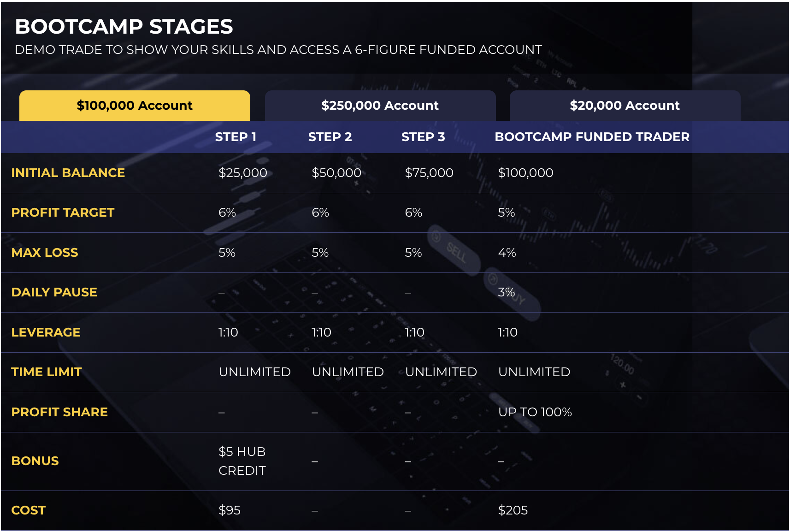Click the $5 HUB CREDIT bonus cell
The image size is (790, 532).
point(242,461)
